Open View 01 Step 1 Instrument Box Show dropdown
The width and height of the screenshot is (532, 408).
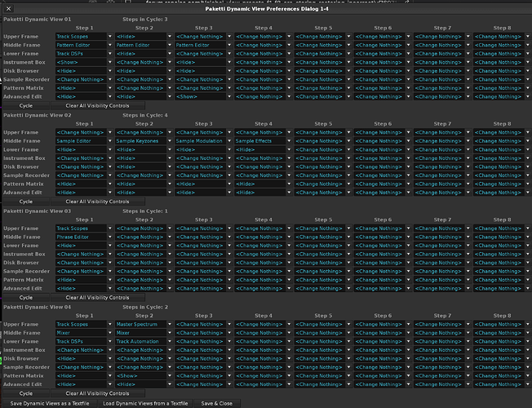pos(84,62)
